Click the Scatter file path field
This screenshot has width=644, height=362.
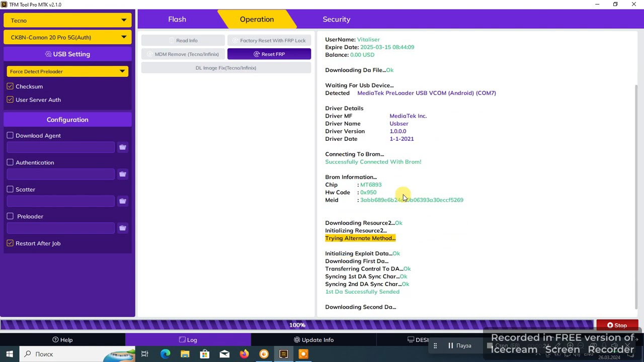click(x=61, y=201)
